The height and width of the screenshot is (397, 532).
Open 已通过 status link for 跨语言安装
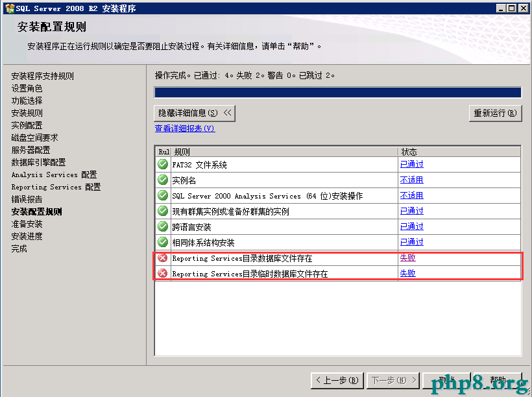411,226
